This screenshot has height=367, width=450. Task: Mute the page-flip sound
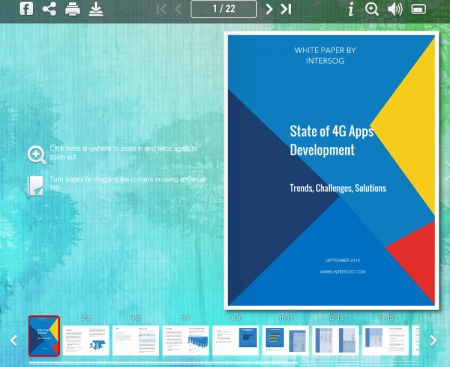(x=395, y=9)
